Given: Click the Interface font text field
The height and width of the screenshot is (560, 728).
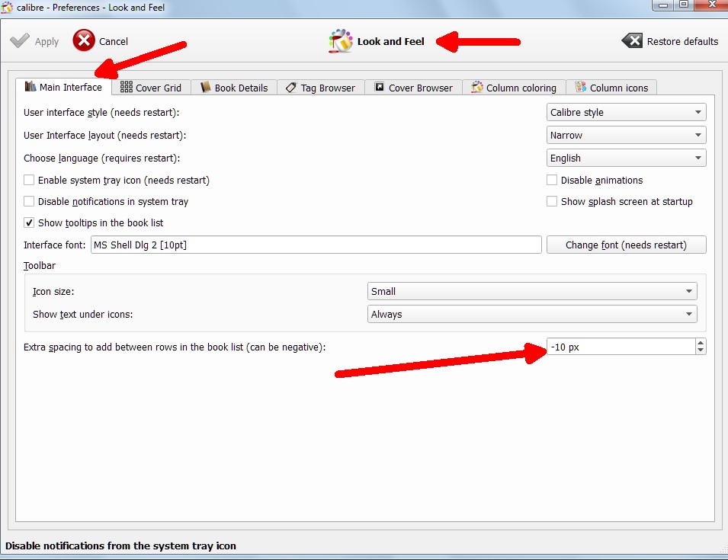Looking at the screenshot, I should point(316,245).
